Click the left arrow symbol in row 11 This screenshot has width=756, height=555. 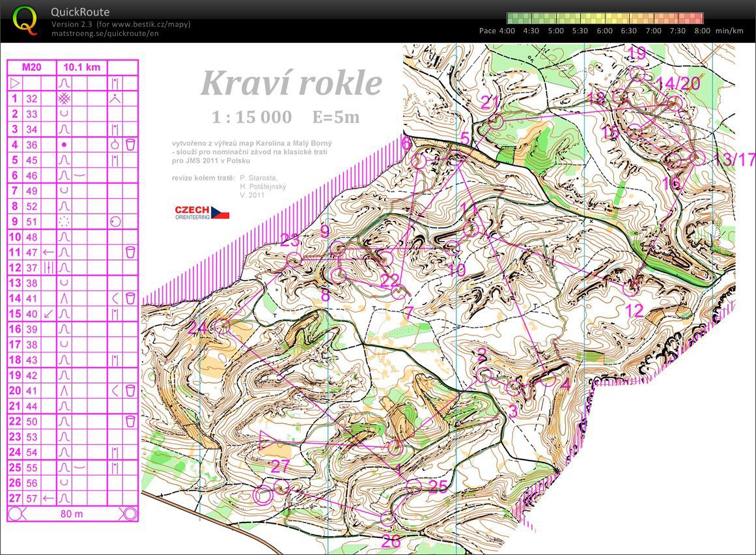(48, 252)
